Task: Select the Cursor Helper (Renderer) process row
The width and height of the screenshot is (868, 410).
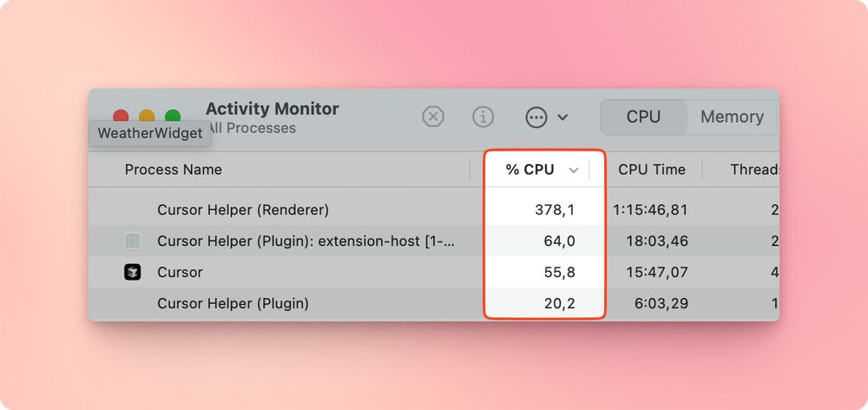Action: click(434, 210)
